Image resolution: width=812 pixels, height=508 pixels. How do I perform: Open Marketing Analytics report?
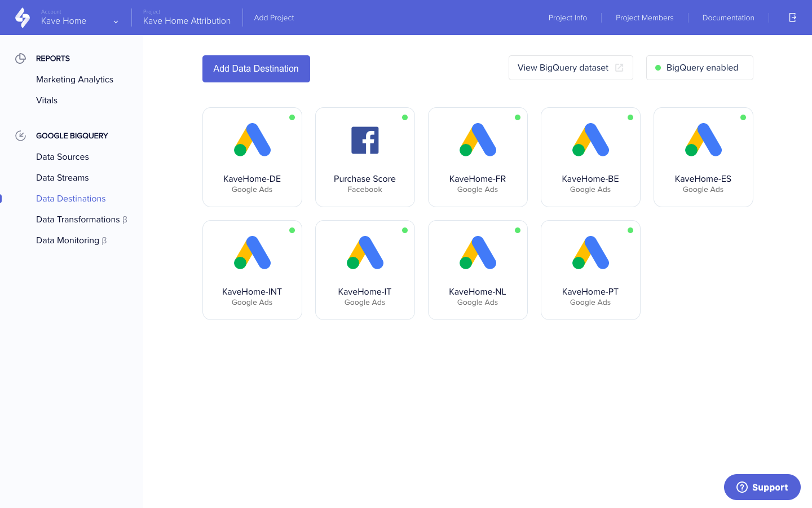coord(74,80)
